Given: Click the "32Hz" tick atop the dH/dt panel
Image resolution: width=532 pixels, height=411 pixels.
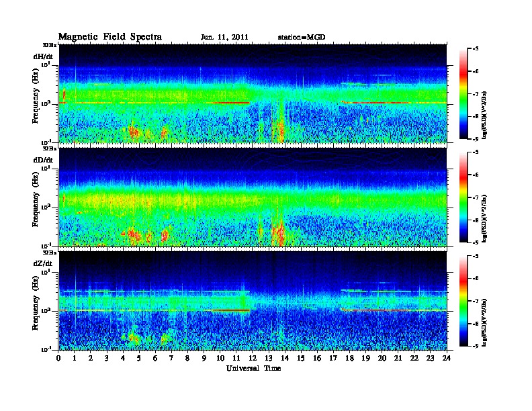Looking at the screenshot, I should click(49, 45).
